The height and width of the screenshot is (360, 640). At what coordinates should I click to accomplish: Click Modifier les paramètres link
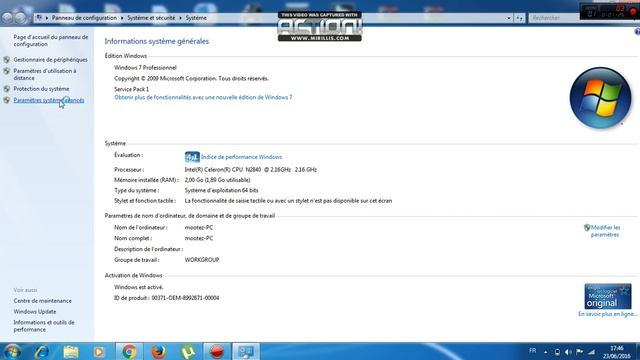(x=605, y=231)
